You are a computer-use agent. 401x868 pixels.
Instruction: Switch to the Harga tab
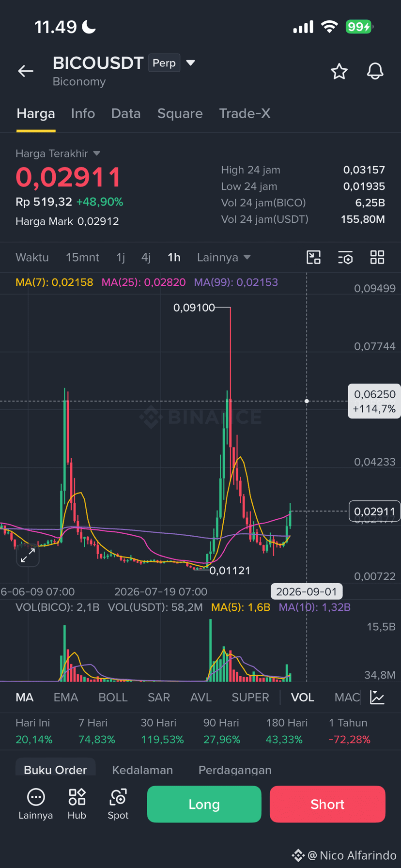(x=36, y=113)
